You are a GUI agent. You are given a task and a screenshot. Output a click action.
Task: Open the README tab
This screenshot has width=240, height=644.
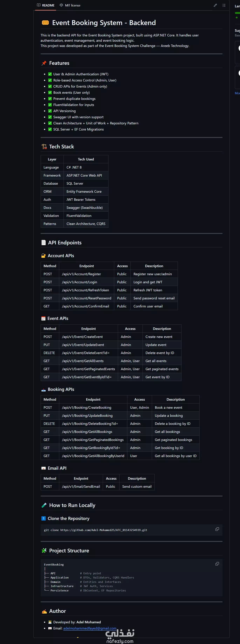point(46,5)
